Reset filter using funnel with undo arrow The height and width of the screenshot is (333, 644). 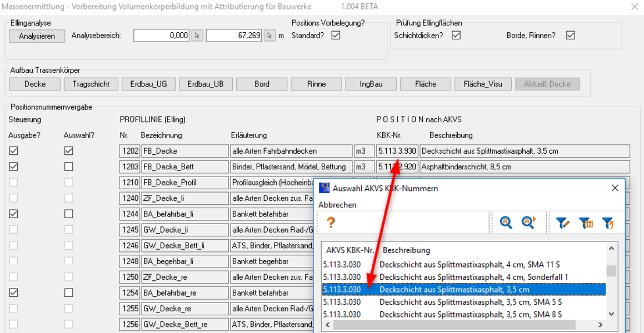click(608, 223)
